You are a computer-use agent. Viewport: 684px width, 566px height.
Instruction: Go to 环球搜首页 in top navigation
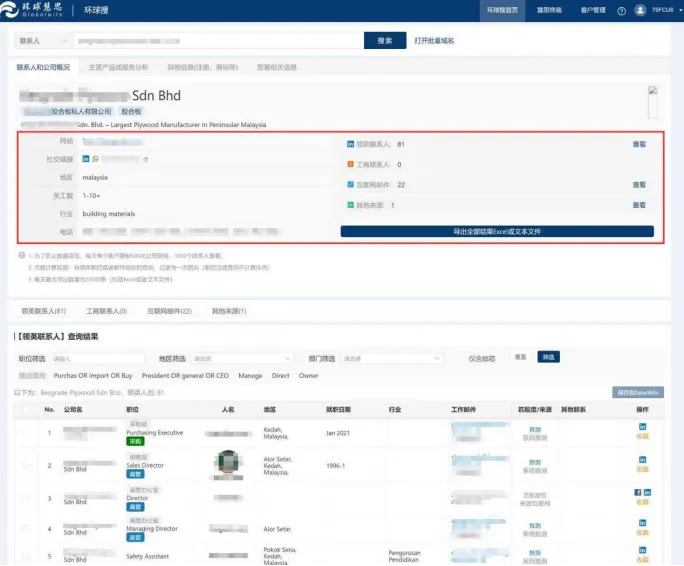502,10
